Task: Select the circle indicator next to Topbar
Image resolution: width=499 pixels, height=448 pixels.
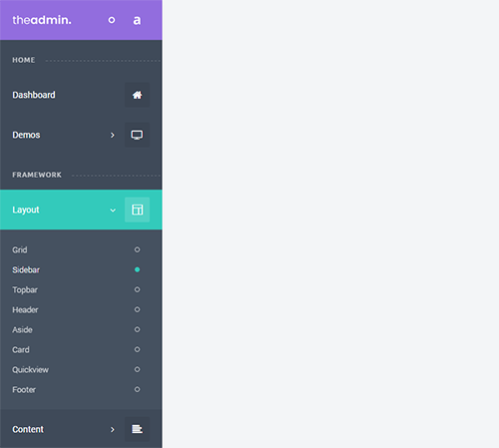Action: click(x=137, y=289)
